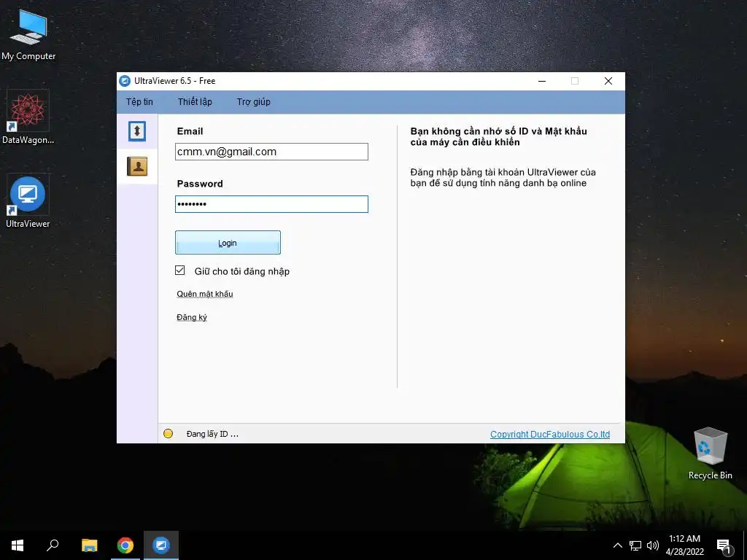Viewport: 747px width, 560px height.
Task: Select the DataWagon desktop shortcut
Action: (x=28, y=117)
